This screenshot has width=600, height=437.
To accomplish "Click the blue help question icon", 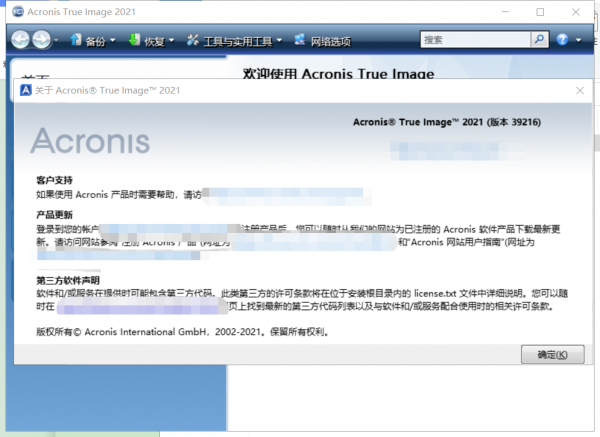I will [562, 39].
